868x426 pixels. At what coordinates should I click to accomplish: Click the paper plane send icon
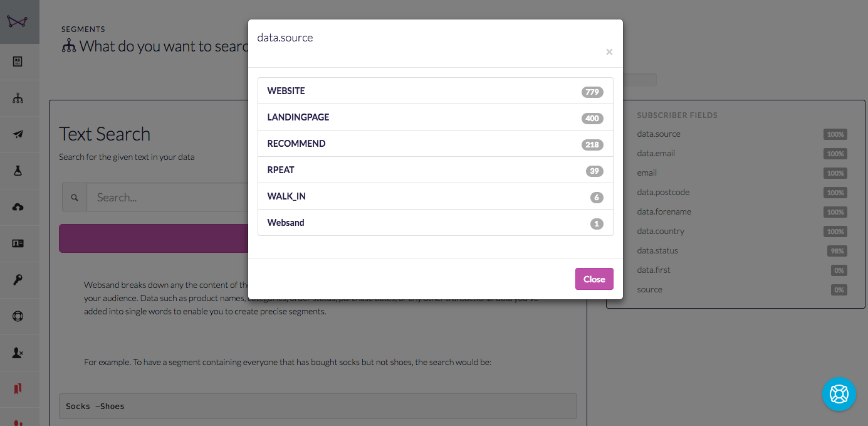point(18,134)
